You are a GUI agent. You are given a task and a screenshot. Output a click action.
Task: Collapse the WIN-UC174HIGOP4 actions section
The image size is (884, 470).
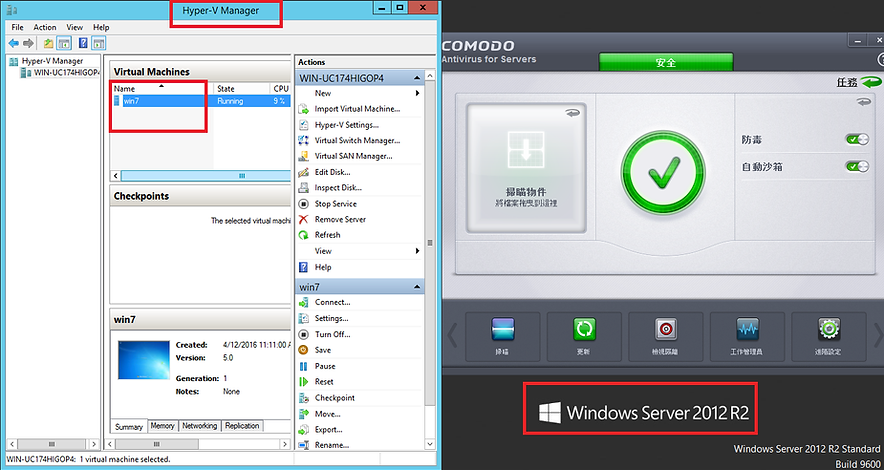click(x=417, y=78)
